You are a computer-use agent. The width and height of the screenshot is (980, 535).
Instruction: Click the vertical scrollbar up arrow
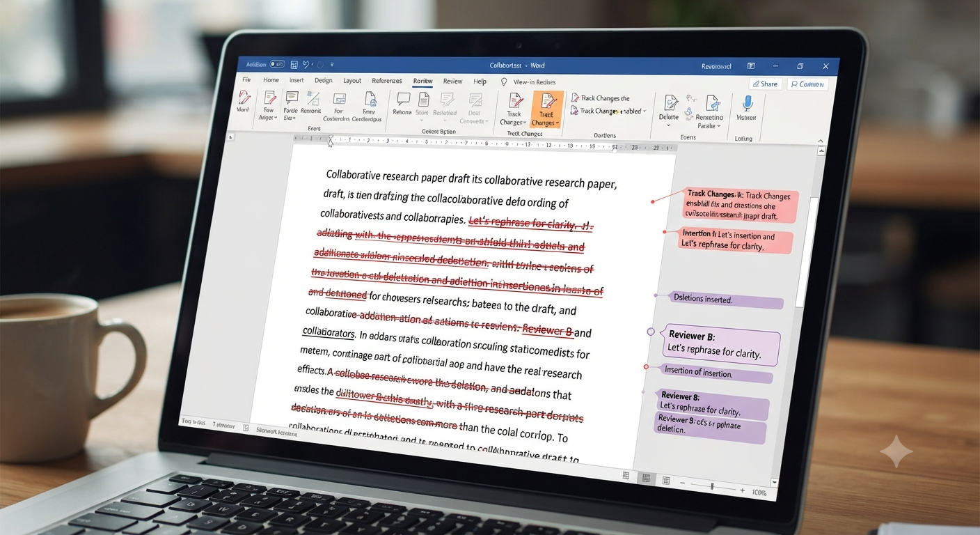tap(821, 150)
